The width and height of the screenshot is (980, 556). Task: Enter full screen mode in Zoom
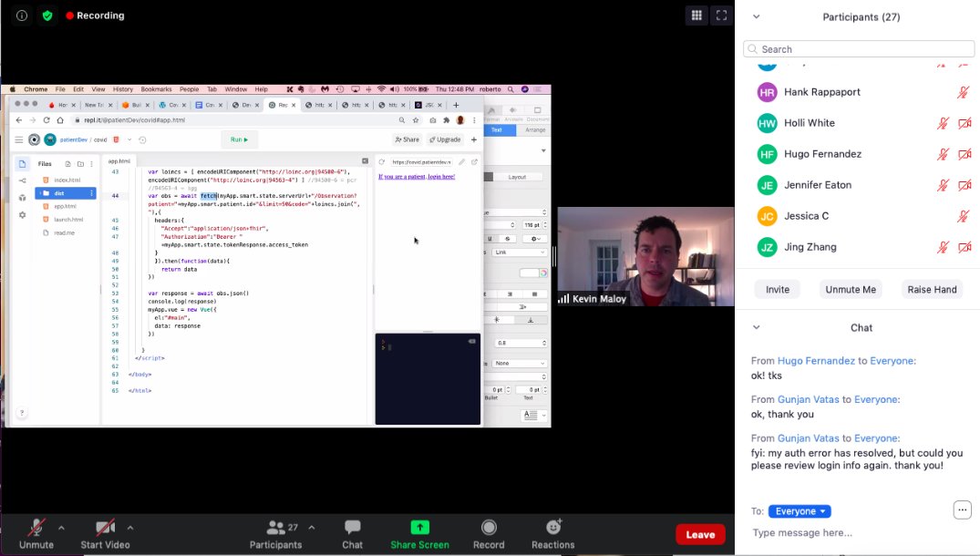pos(721,15)
